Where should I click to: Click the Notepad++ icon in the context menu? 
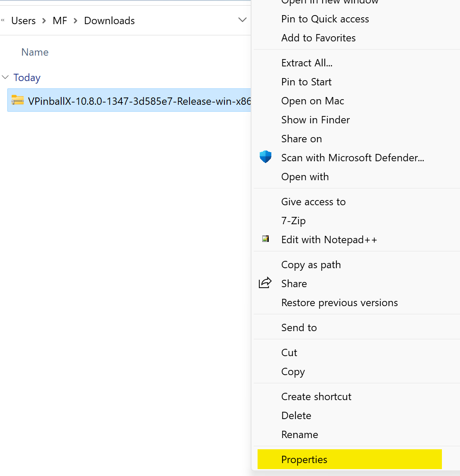click(265, 239)
